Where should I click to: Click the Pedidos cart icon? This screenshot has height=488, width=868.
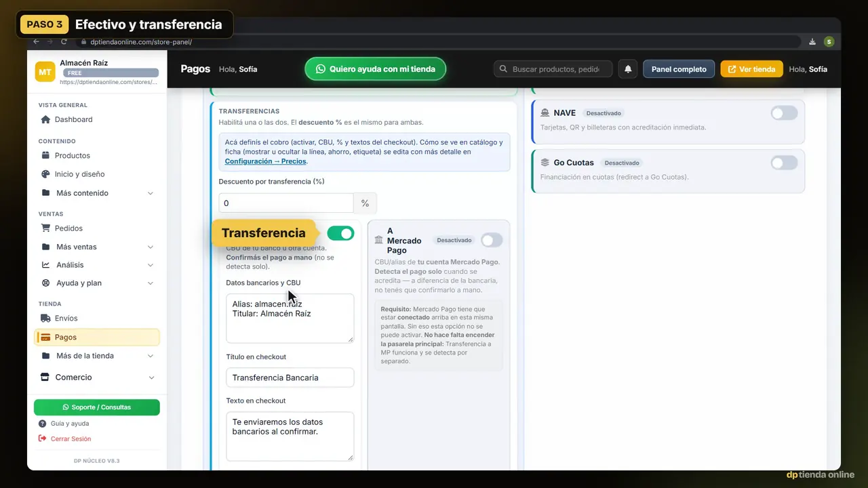coord(45,228)
